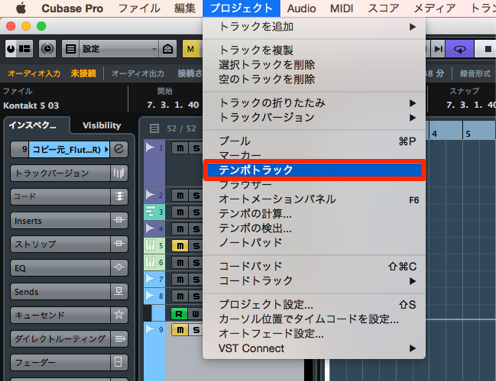Expand the コード inspector section

[x=60, y=197]
